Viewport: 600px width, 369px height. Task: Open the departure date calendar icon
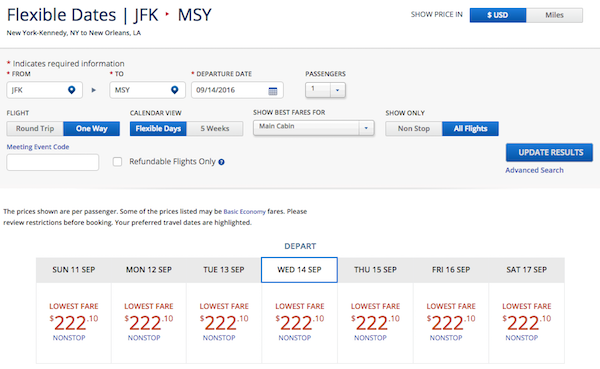coord(273,91)
